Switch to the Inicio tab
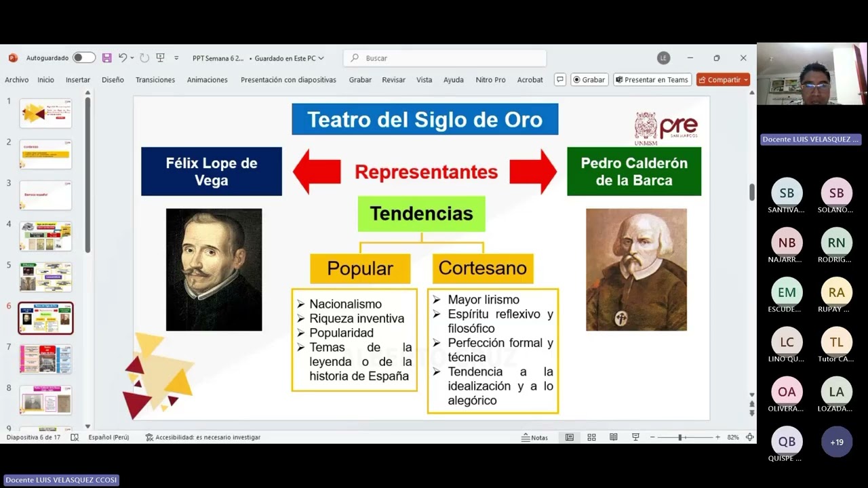The image size is (868, 488). 46,80
